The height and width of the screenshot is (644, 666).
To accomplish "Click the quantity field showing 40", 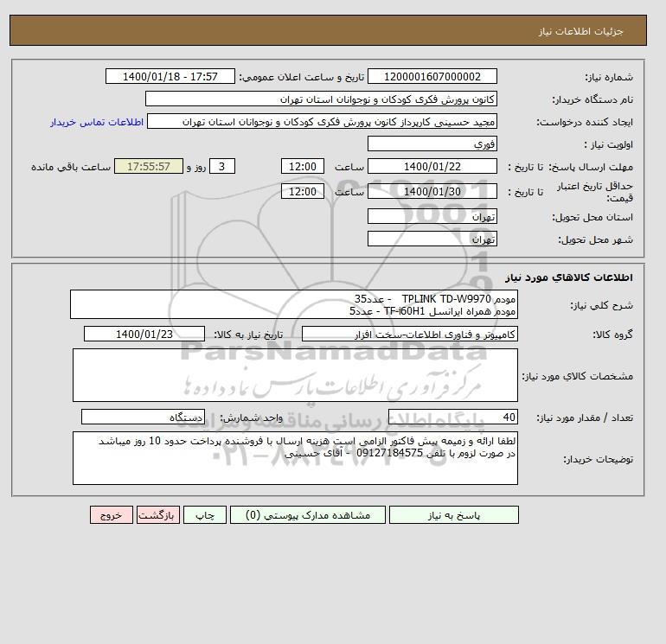I will pyautogui.click(x=452, y=418).
